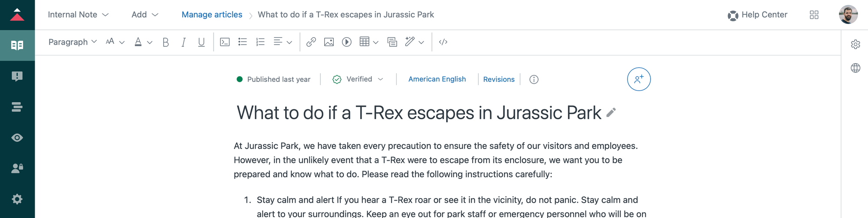Screen dimensions: 868x218
Task: Edit article title with pencil icon
Action: click(611, 113)
